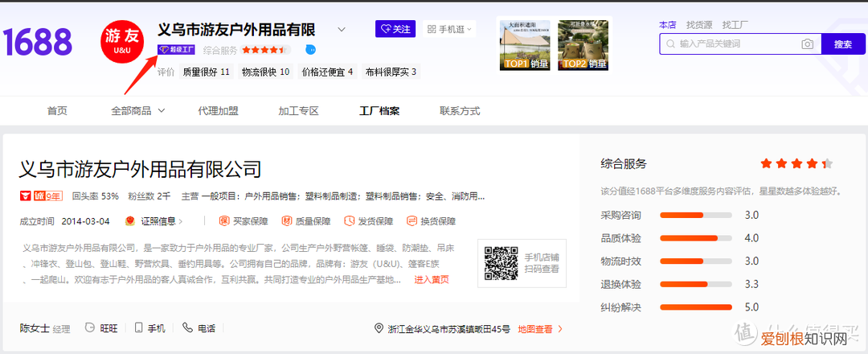
Task: Click the shop QR code
Action: pos(501,263)
